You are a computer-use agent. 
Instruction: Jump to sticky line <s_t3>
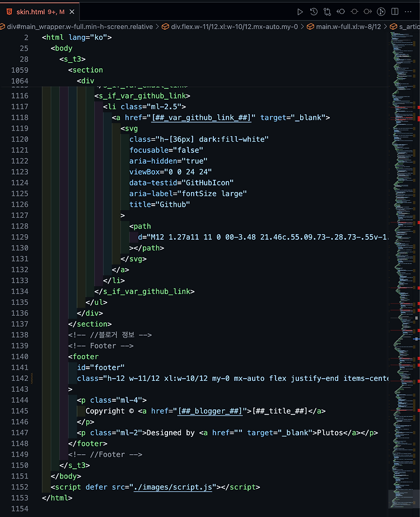pyautogui.click(x=73, y=59)
